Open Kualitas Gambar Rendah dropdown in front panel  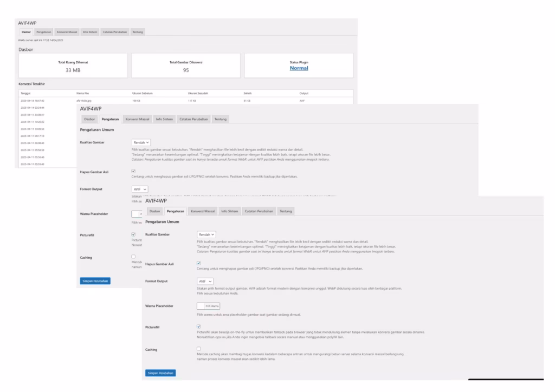tap(206, 234)
